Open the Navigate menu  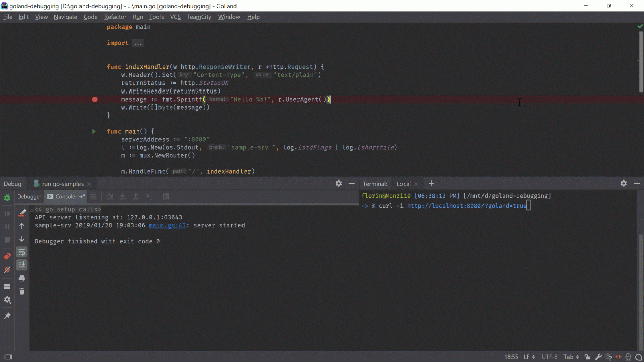click(x=66, y=17)
